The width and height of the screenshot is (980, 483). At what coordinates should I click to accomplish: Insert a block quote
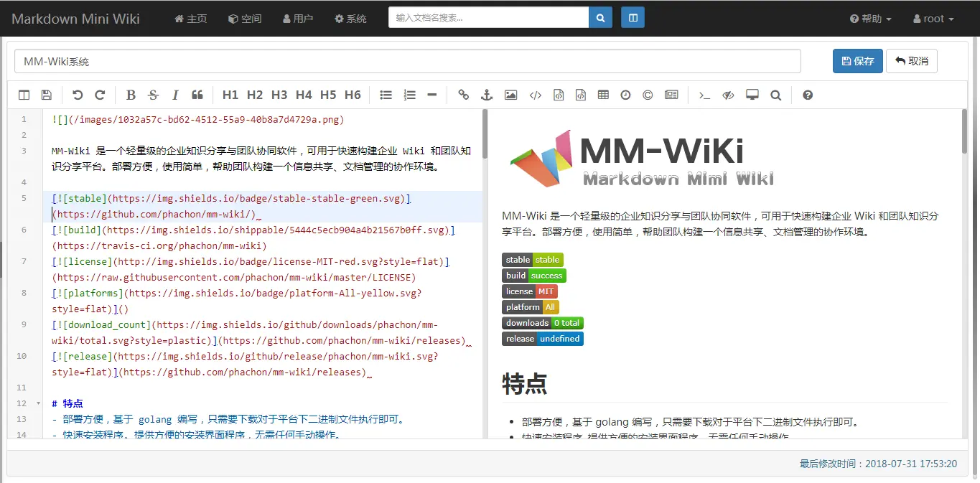click(197, 95)
